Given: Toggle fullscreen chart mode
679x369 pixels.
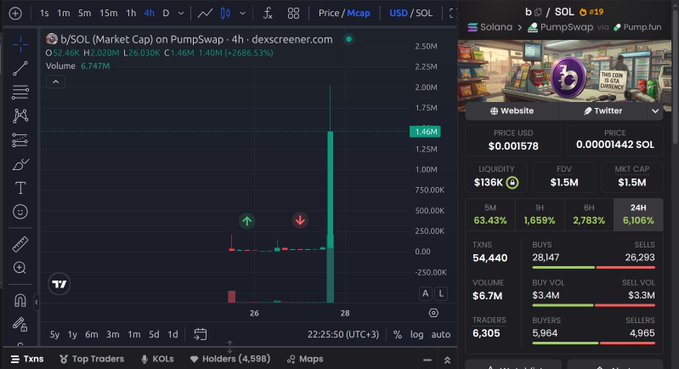Looking at the screenshot, I should coord(453,13).
